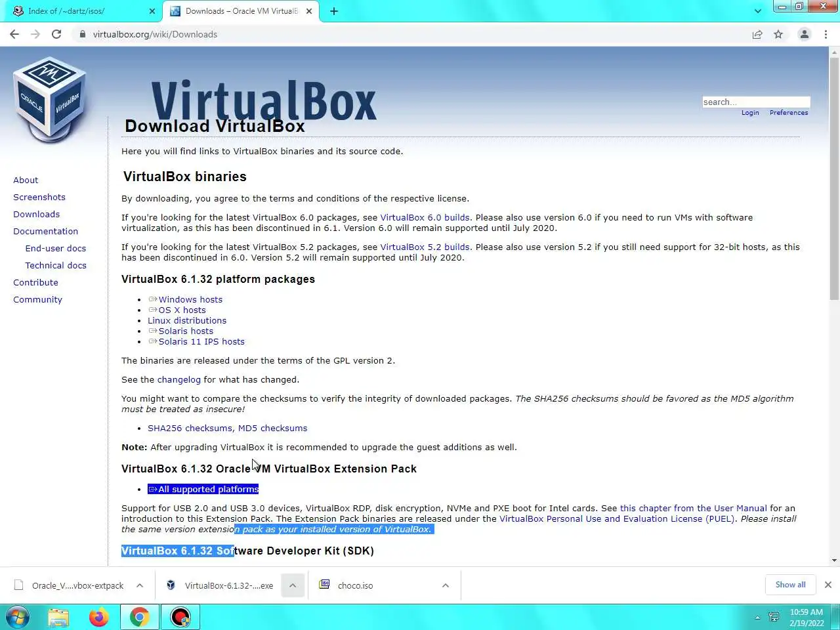840x630 pixels.
Task: Open Contribute in the sidebar
Action: [35, 282]
